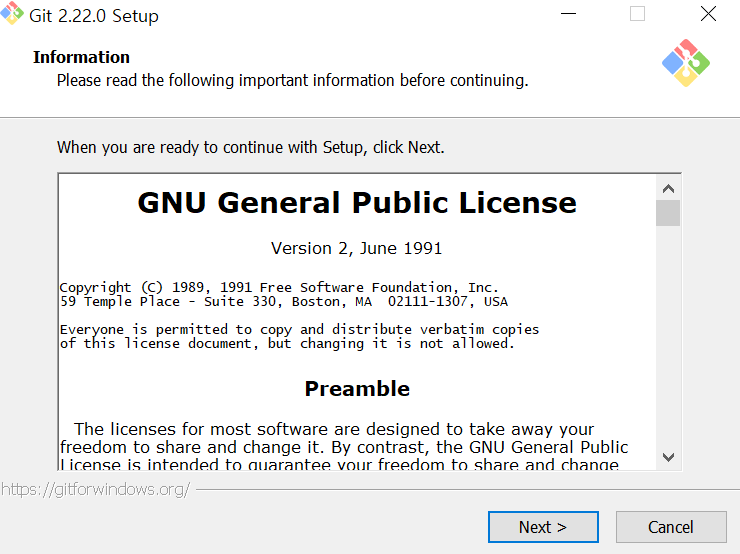This screenshot has width=740, height=554.
Task: Click the Git icon in the title bar
Action: 12,13
